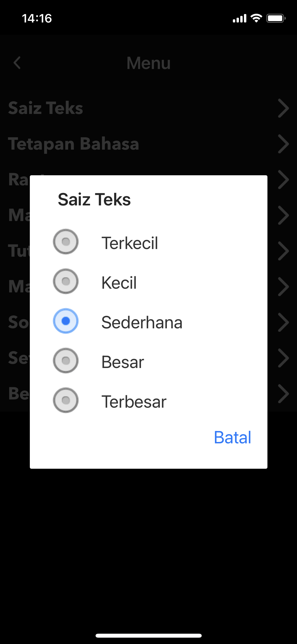The image size is (297, 644).
Task: Tap the back arrow icon
Action: (x=17, y=63)
